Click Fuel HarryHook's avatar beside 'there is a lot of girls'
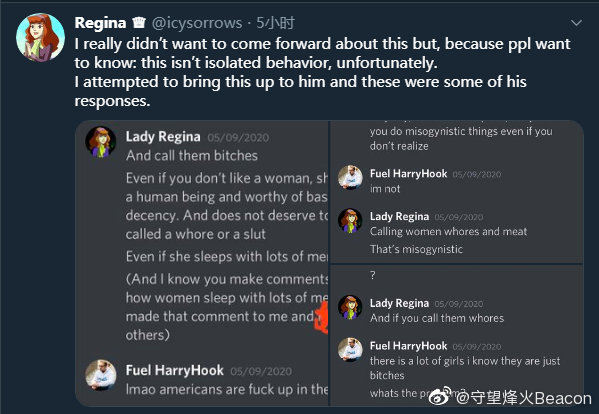The height and width of the screenshot is (414, 599). [x=350, y=349]
